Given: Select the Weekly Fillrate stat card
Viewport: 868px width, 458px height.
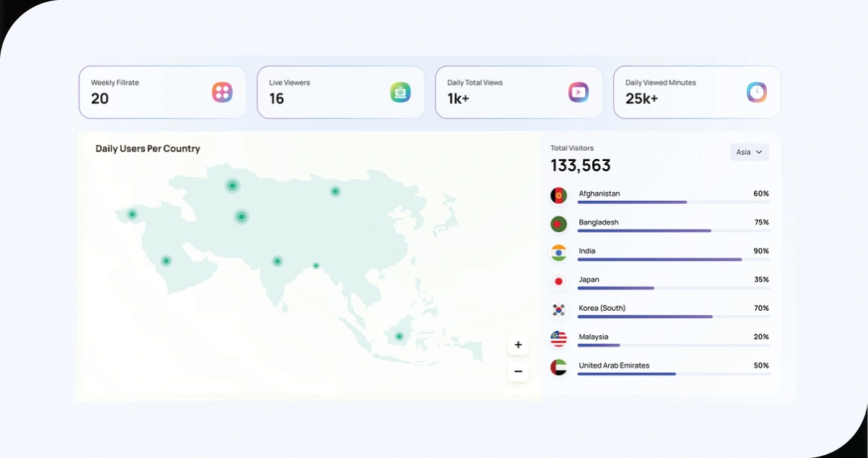Looking at the screenshot, I should (162, 92).
